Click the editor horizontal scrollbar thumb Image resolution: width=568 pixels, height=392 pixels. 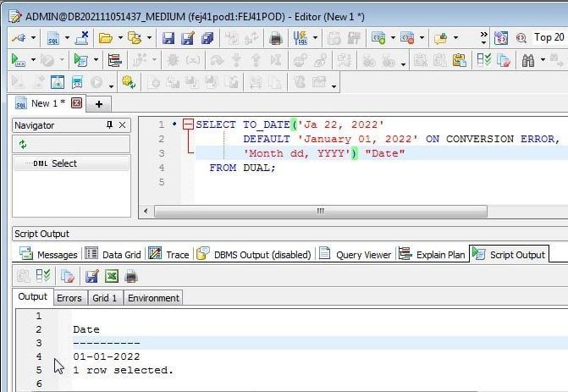point(321,211)
